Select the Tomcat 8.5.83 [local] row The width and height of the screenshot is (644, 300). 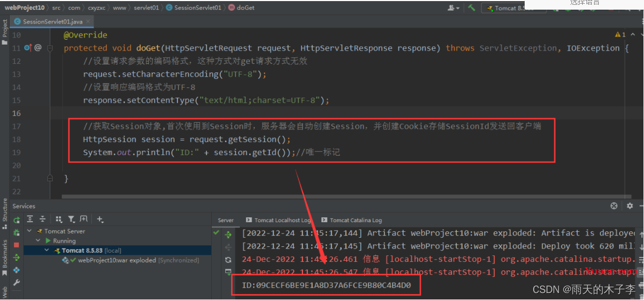118,251
